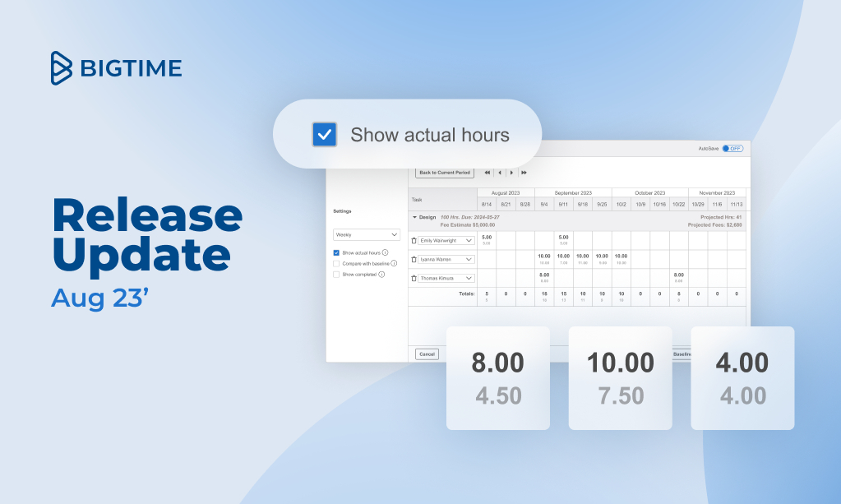Tick the Show completed checkbox

[x=336, y=275]
